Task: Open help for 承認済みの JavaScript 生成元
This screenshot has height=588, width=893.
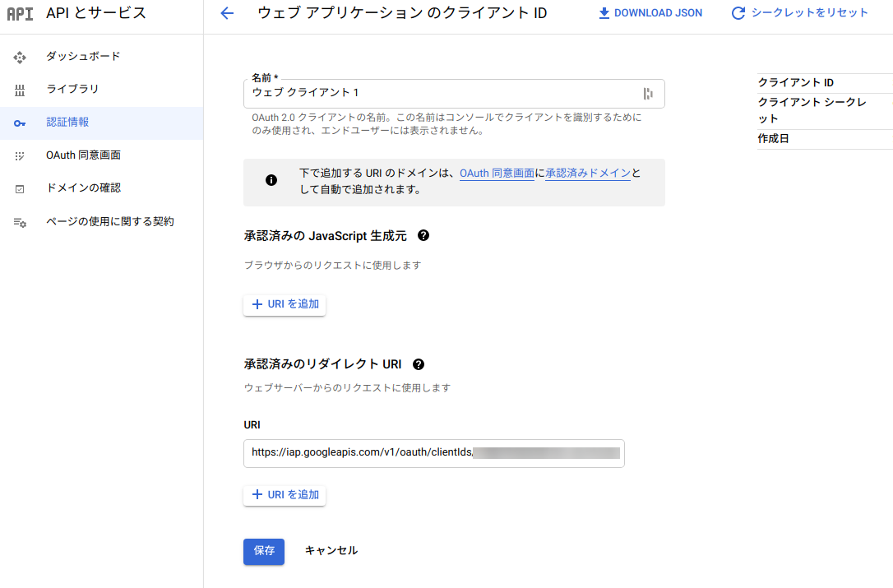Action: 423,236
